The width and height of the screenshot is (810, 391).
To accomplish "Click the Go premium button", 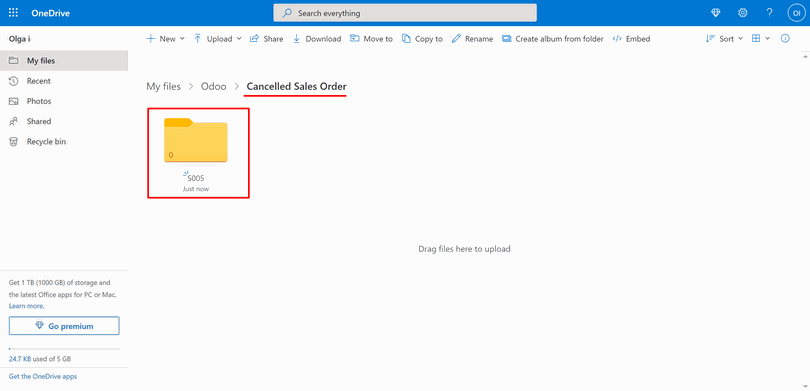I will click(64, 326).
